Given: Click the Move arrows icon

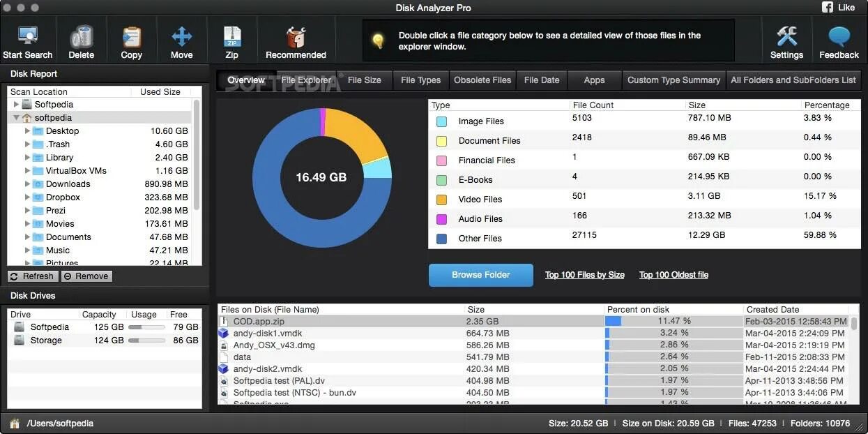Looking at the screenshot, I should click(x=182, y=36).
